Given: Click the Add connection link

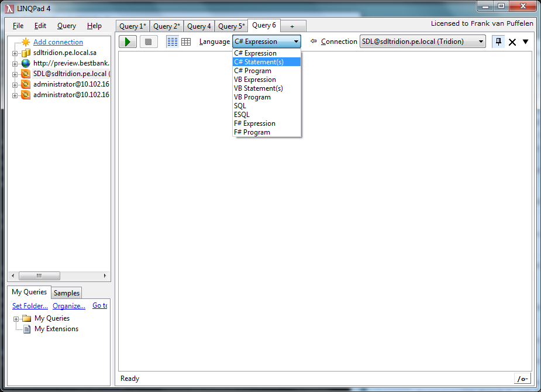Looking at the screenshot, I should 58,42.
